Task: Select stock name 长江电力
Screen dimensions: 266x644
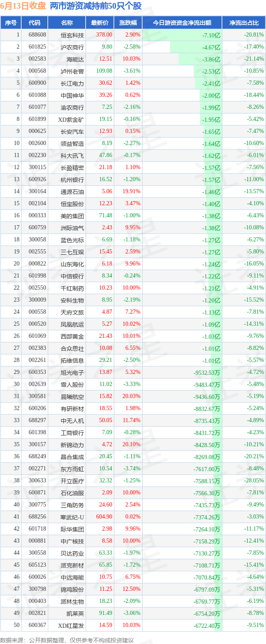Action: tap(72, 83)
